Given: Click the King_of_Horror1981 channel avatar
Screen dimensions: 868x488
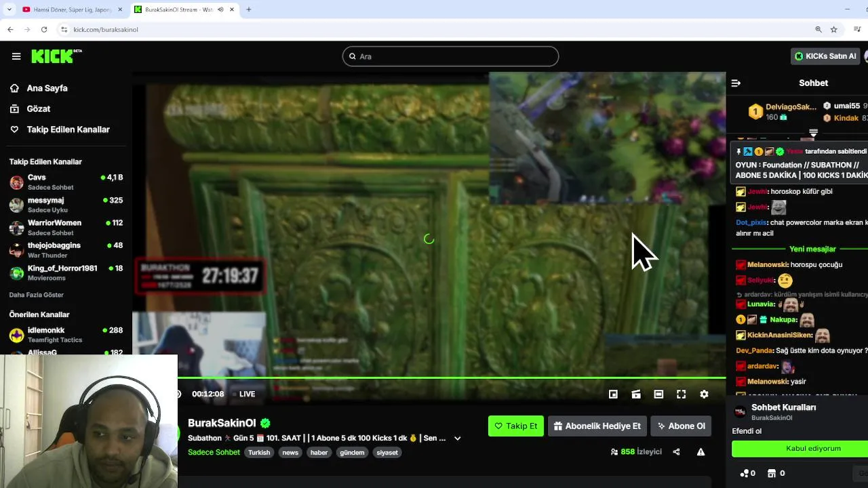Looking at the screenshot, I should tap(16, 272).
